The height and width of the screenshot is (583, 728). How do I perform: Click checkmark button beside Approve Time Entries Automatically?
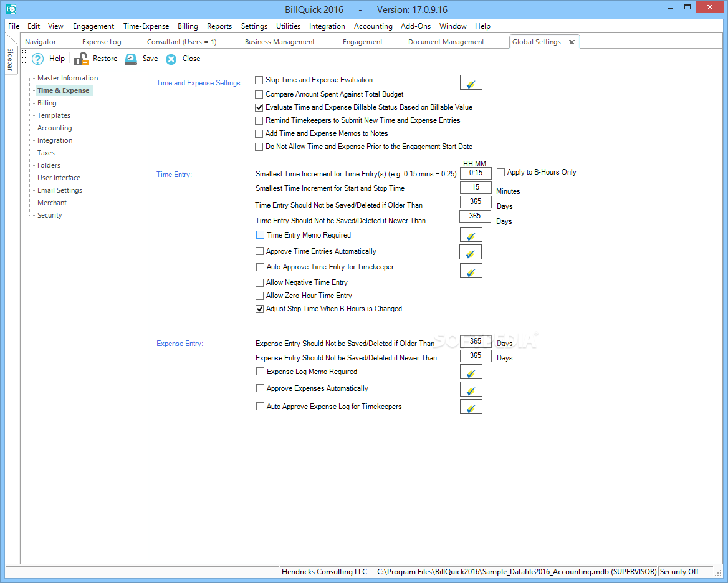(x=471, y=253)
